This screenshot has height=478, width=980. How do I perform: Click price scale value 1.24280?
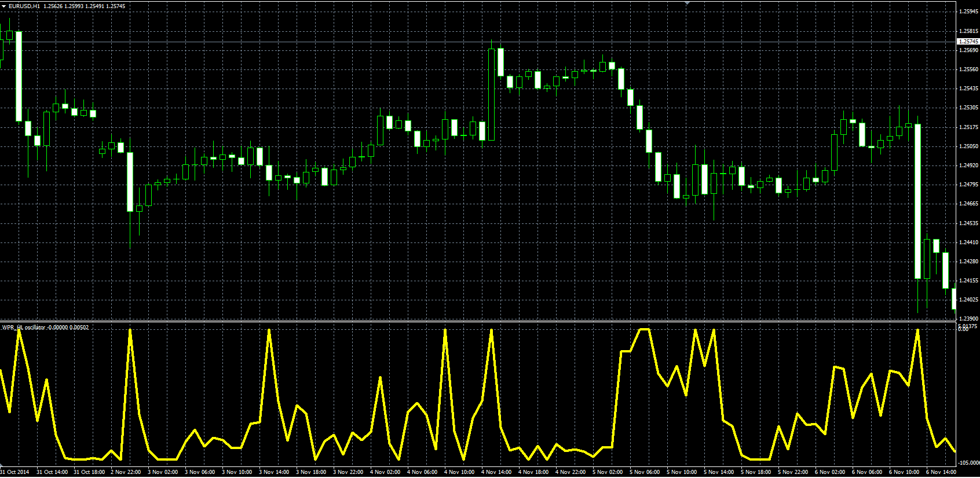coord(968,262)
